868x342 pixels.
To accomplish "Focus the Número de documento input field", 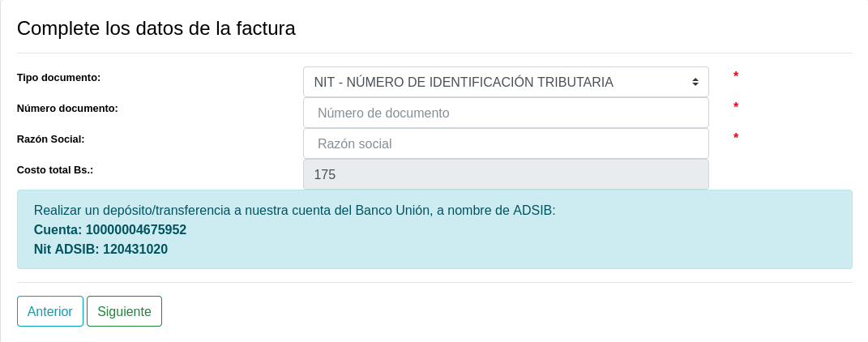I will point(506,113).
